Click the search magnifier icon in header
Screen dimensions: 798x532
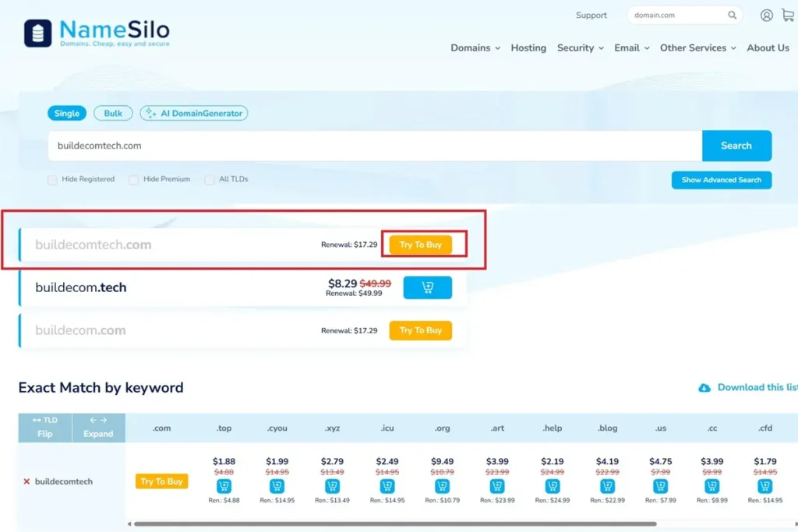(x=733, y=15)
